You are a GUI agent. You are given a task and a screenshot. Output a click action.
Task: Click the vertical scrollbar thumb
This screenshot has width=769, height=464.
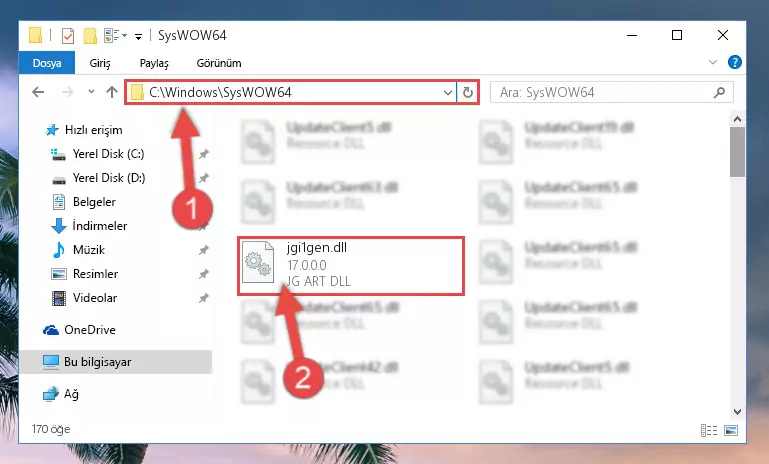click(x=737, y=152)
